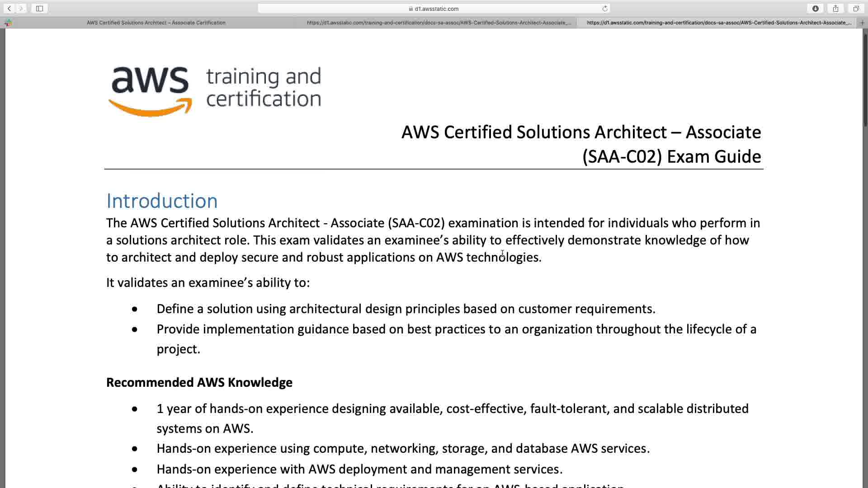
Task: Open a new tab with the plus button
Action: tap(862, 23)
